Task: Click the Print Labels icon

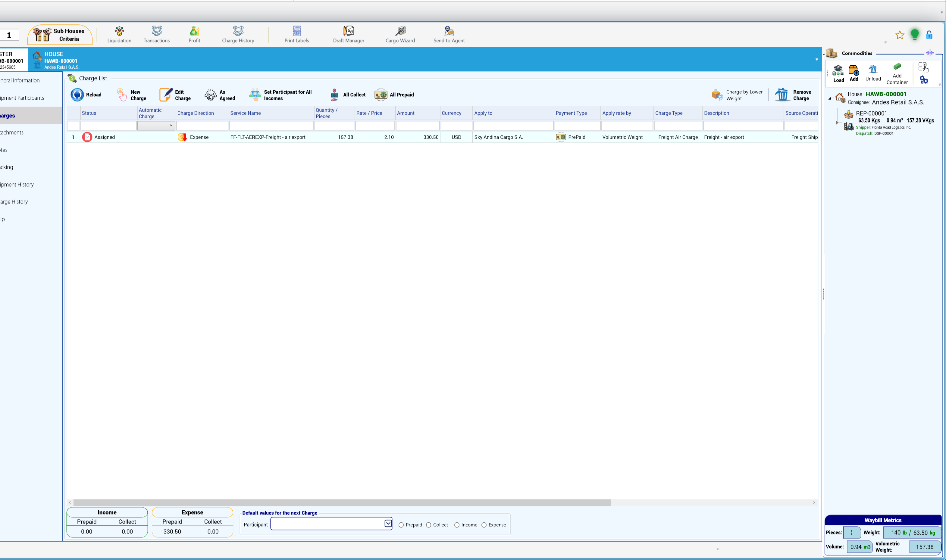Action: point(297,34)
